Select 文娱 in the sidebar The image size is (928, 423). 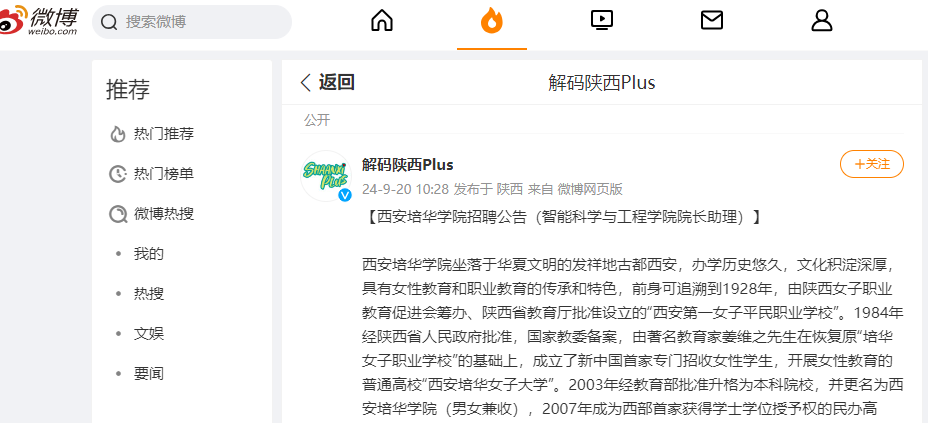pos(149,334)
